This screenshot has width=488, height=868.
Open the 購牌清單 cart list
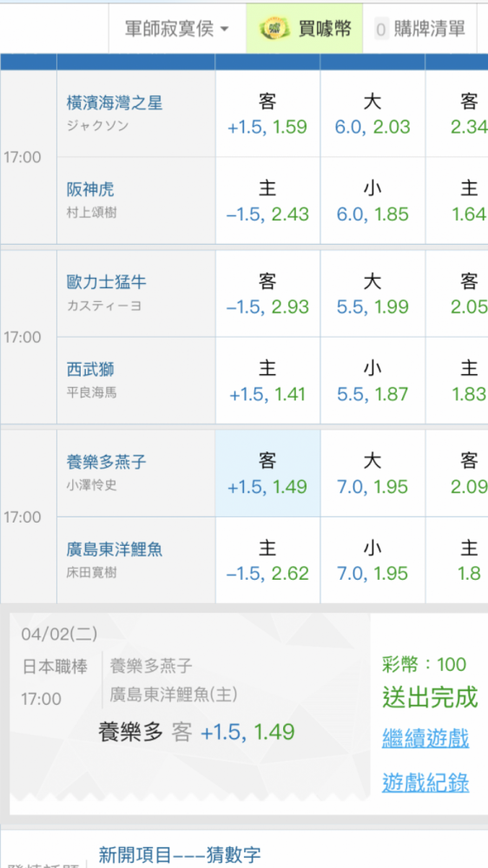[420, 29]
